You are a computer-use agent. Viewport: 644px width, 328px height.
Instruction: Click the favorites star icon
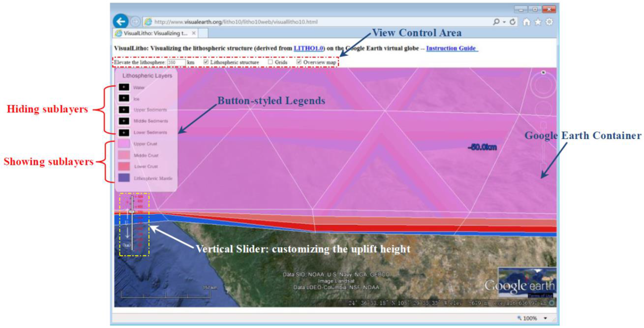pos(538,22)
